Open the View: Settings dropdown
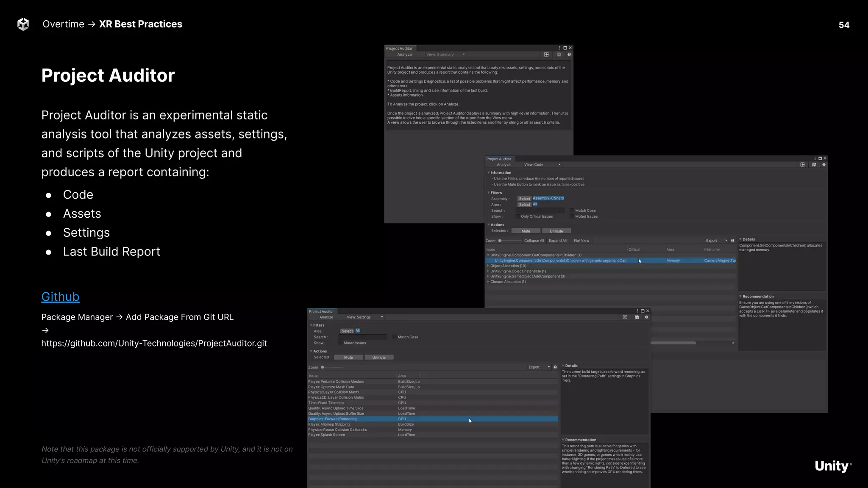Image resolution: width=868 pixels, height=488 pixels. pyautogui.click(x=364, y=317)
